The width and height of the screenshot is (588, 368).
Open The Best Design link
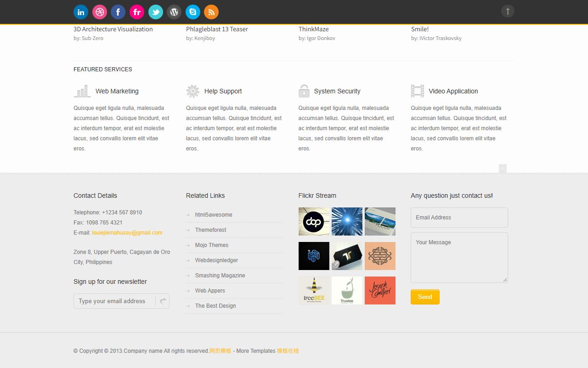pos(215,306)
